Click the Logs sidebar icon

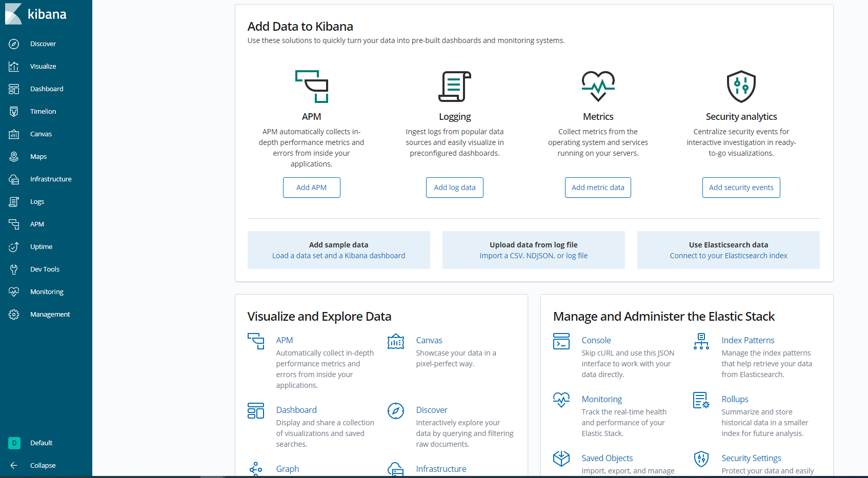(x=14, y=202)
